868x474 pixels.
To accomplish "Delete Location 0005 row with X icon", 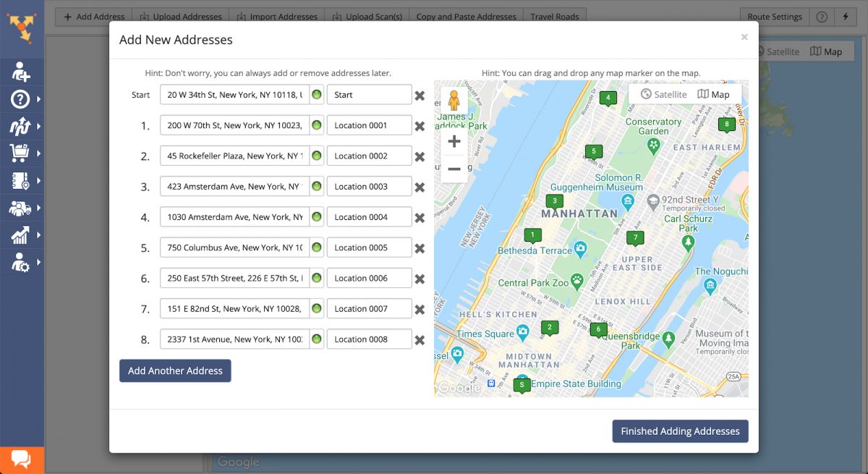I will point(420,248).
